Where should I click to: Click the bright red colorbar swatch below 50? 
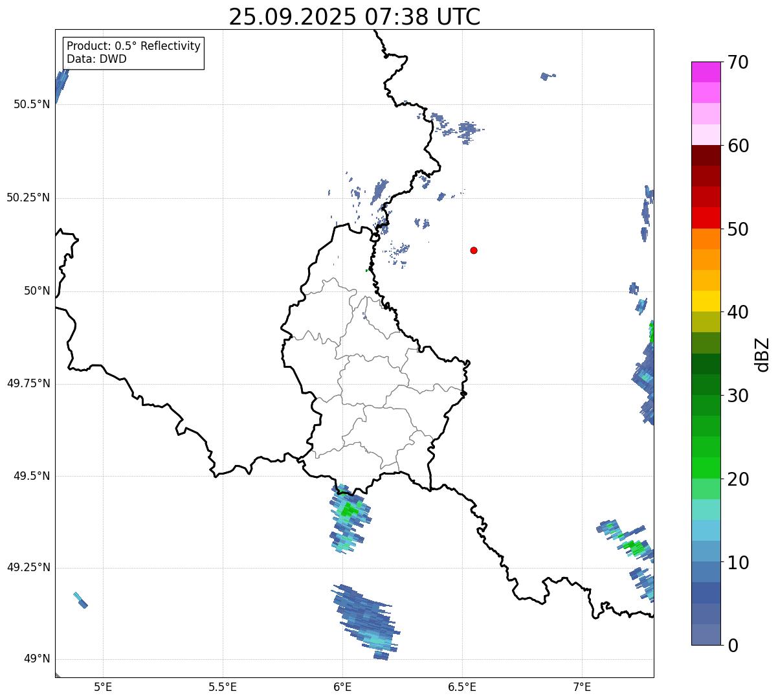(x=707, y=218)
